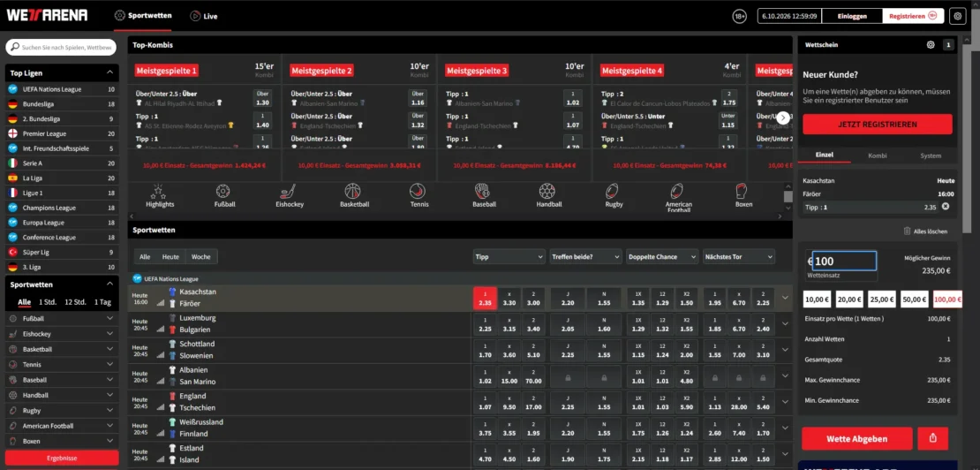The width and height of the screenshot is (980, 470).
Task: Select the Eishockey sport icon
Action: pyautogui.click(x=290, y=191)
